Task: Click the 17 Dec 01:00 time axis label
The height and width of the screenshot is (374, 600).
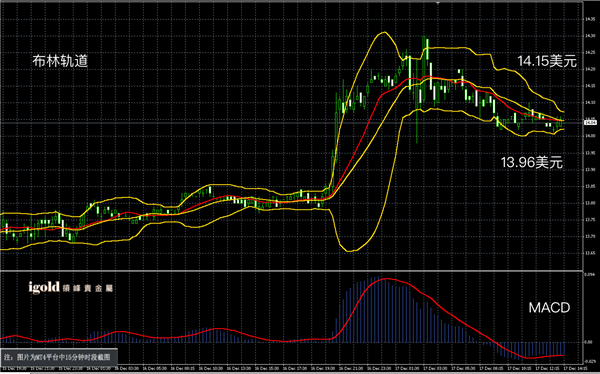Action: click(x=407, y=368)
